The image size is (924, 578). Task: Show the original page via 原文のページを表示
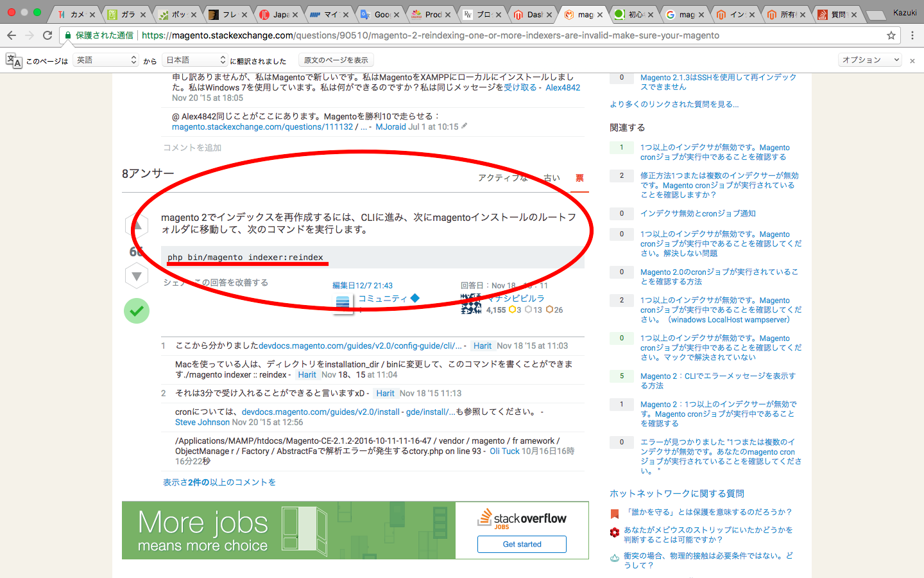tap(336, 60)
